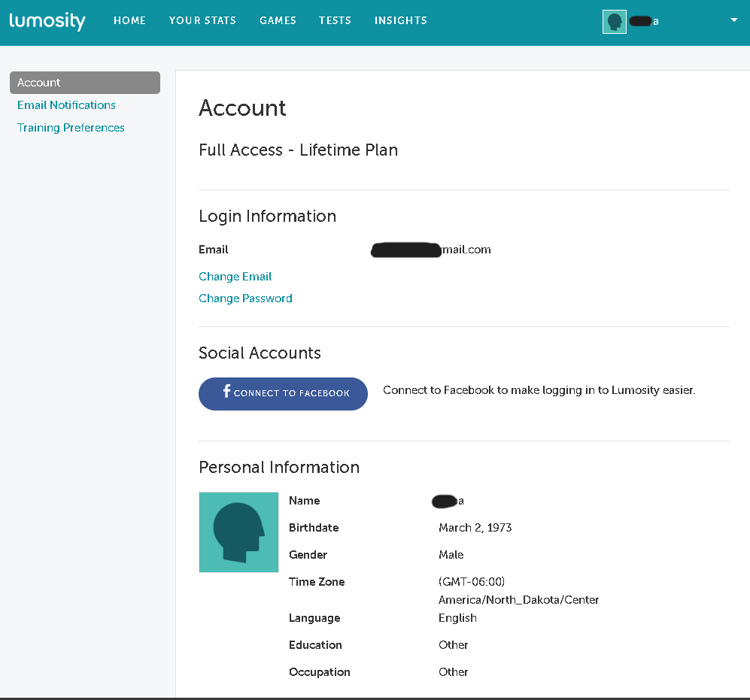Click the March 2, 1973 birthdate value

[x=475, y=528]
